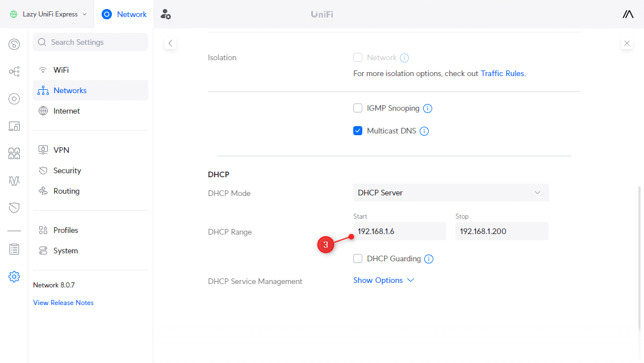Viewport: 644px width, 363px height.
Task: Click the DHCP Range Stop field
Action: (502, 231)
